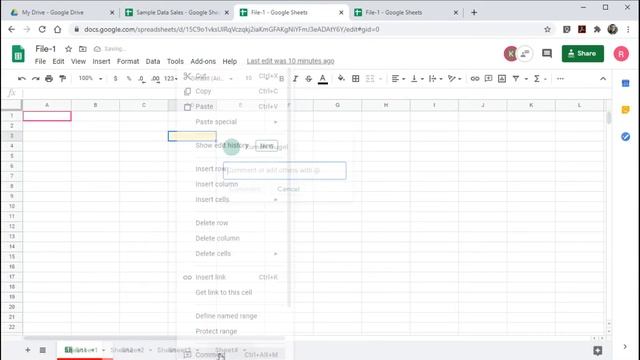Click the green Share button
Viewport: 640px width, 360px height.
click(582, 53)
